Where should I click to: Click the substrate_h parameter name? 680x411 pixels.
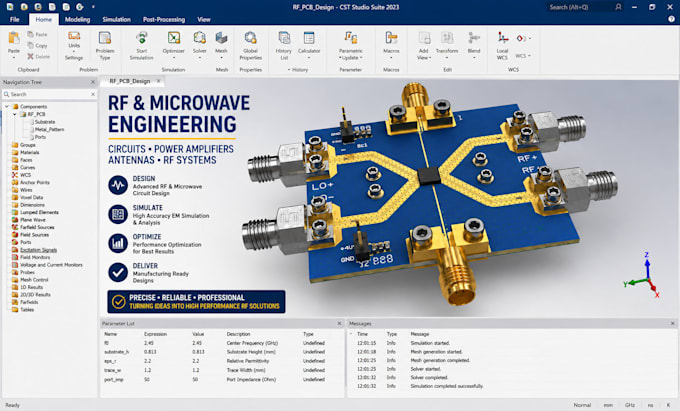tap(116, 352)
